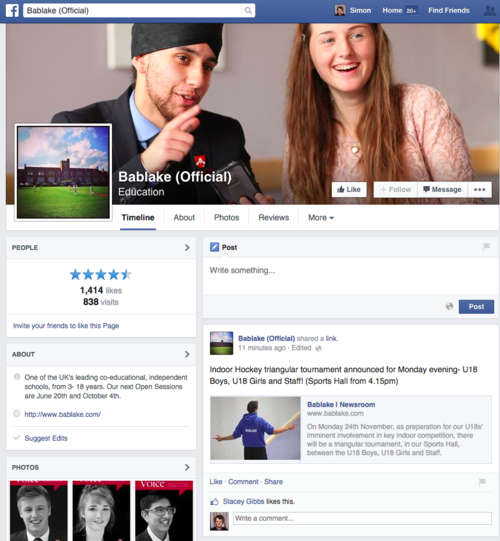500x541 pixels.
Task: Expand the About section chevron
Action: click(187, 354)
